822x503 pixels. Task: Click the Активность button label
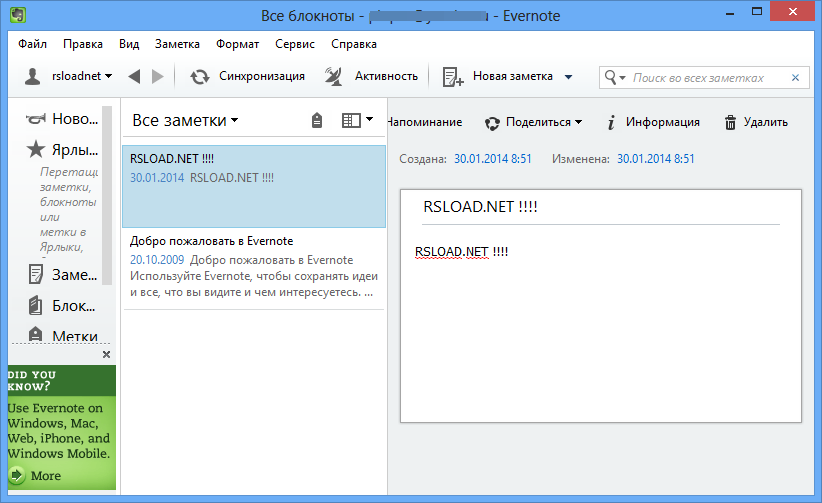tap(386, 76)
